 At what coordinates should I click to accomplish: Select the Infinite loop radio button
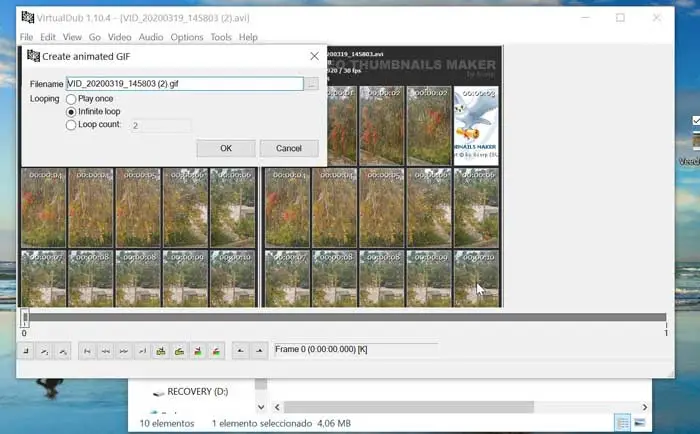71,112
